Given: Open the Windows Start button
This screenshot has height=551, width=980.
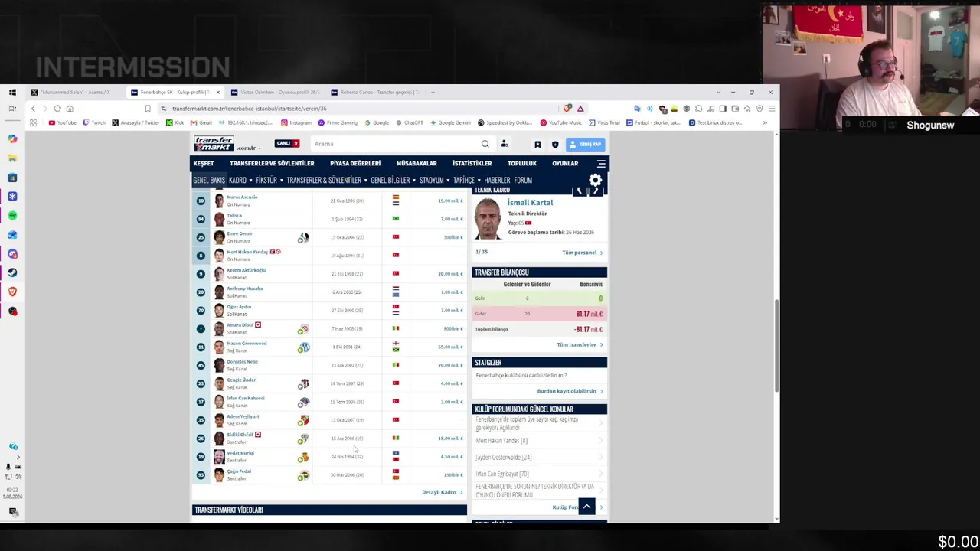Looking at the screenshot, I should click(x=12, y=92).
